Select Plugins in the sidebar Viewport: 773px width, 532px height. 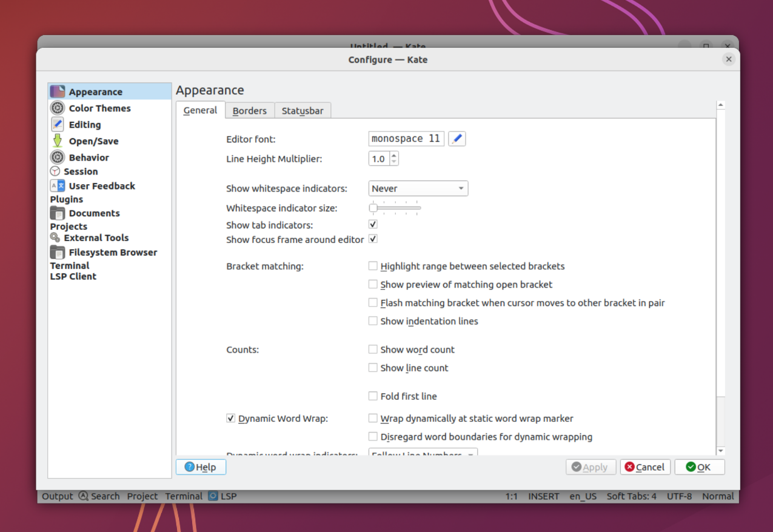[67, 199]
